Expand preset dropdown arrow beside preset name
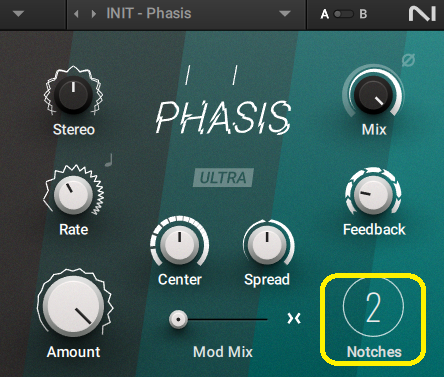This screenshot has height=377, width=444. (285, 14)
